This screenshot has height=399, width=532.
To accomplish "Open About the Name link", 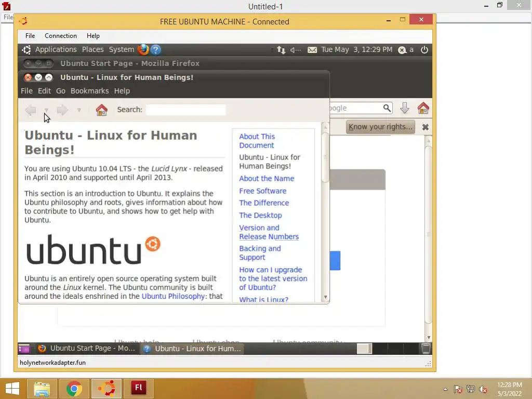I will click(267, 179).
